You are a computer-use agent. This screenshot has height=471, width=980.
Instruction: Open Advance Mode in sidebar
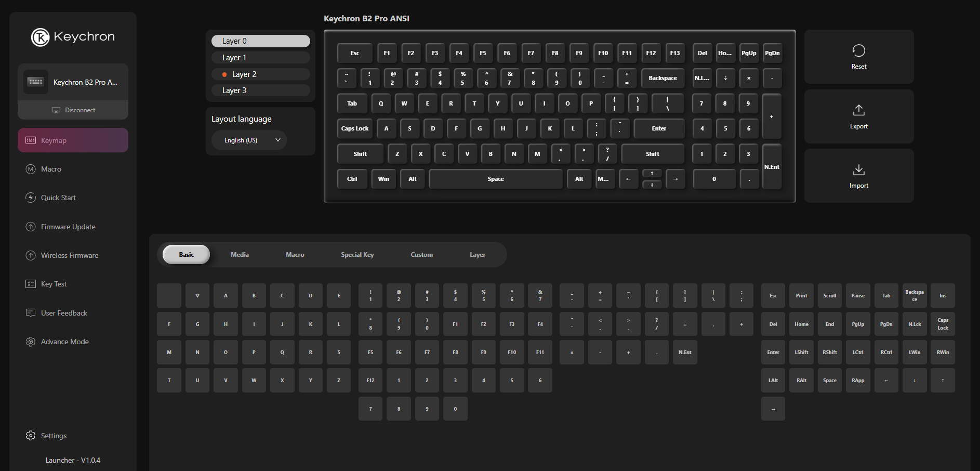pos(64,342)
